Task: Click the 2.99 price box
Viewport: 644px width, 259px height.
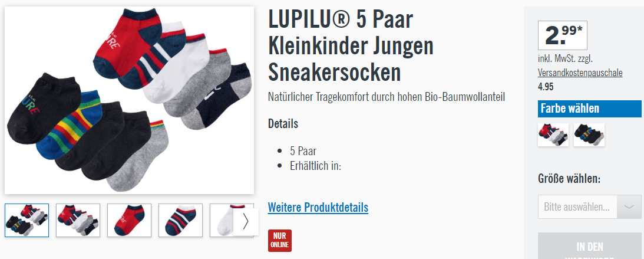Action: pos(562,35)
